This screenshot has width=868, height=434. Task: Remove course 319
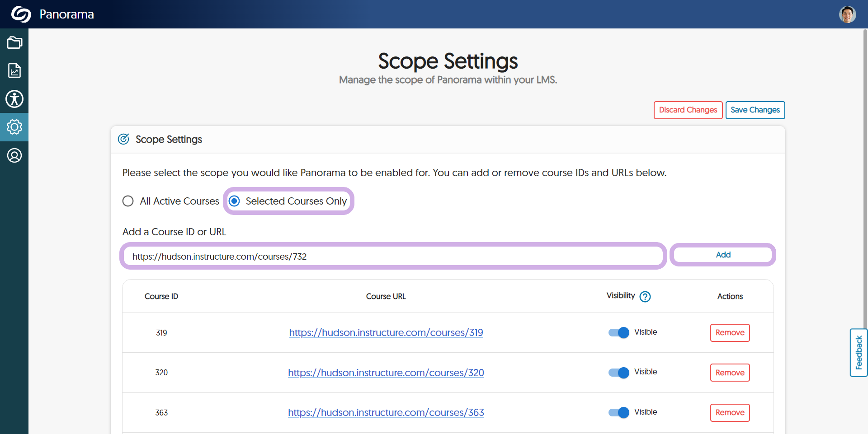[x=730, y=333]
